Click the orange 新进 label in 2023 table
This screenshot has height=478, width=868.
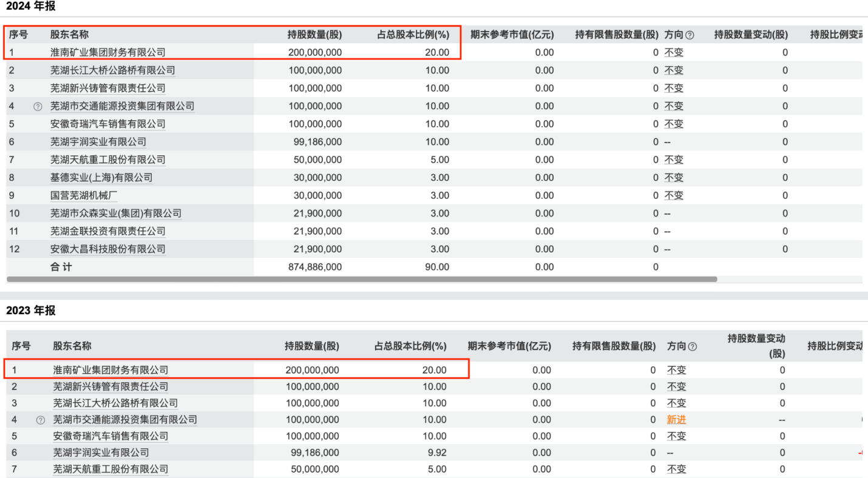click(x=676, y=420)
